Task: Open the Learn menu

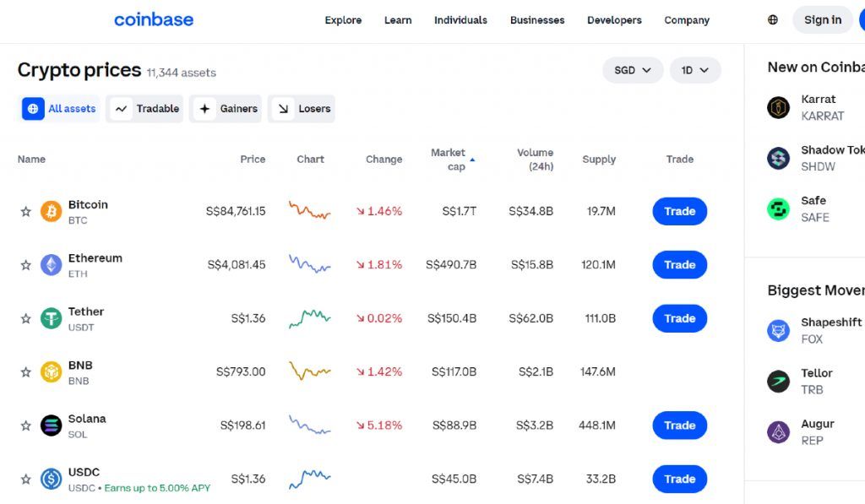Action: click(x=398, y=20)
